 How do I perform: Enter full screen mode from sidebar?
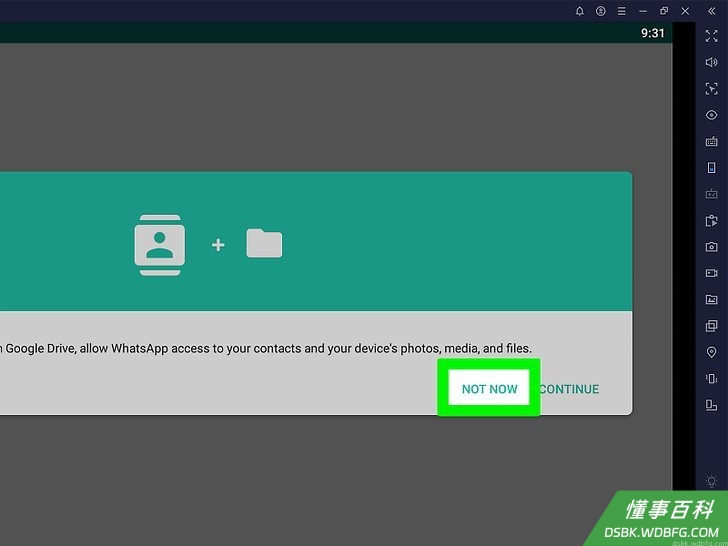(711, 36)
